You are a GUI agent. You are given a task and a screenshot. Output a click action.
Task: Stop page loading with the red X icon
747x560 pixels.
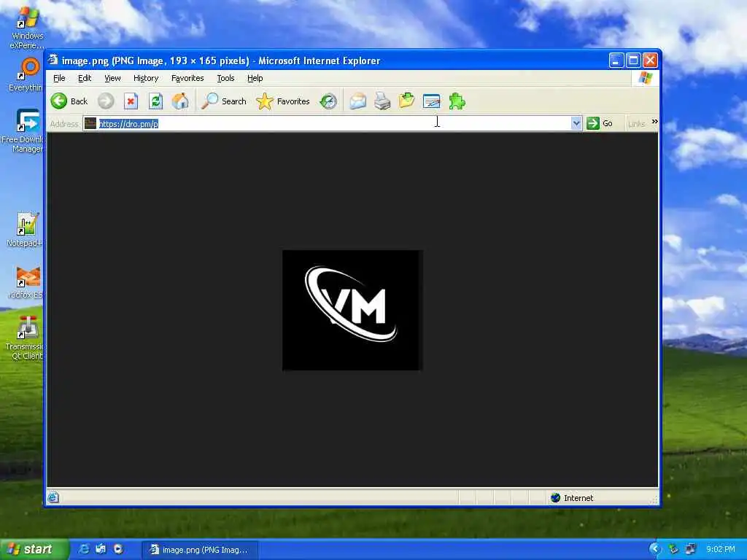[x=131, y=101]
